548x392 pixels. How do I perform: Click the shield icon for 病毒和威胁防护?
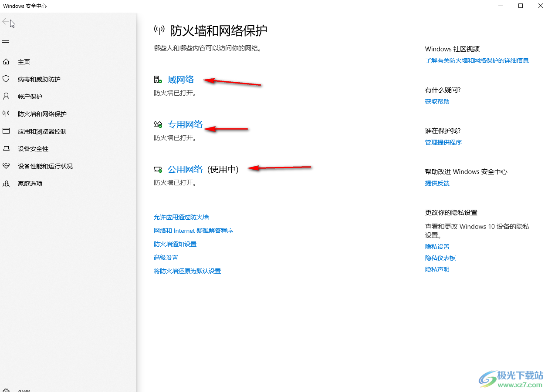(x=6, y=79)
